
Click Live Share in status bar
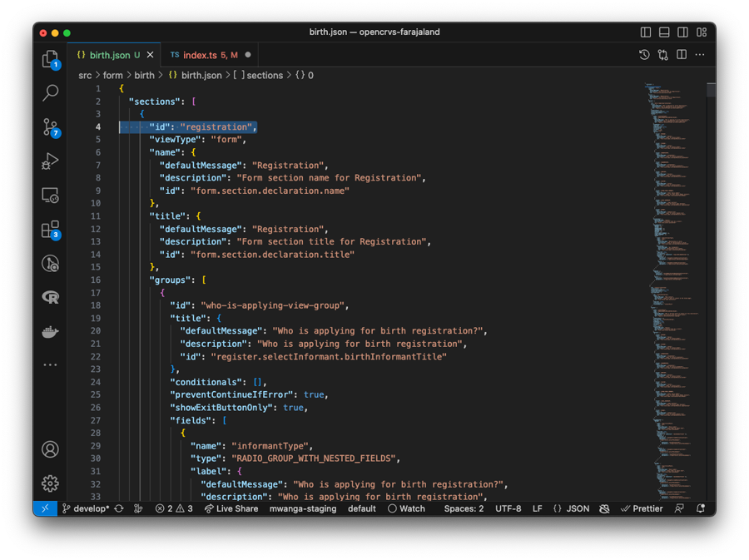[x=231, y=508]
